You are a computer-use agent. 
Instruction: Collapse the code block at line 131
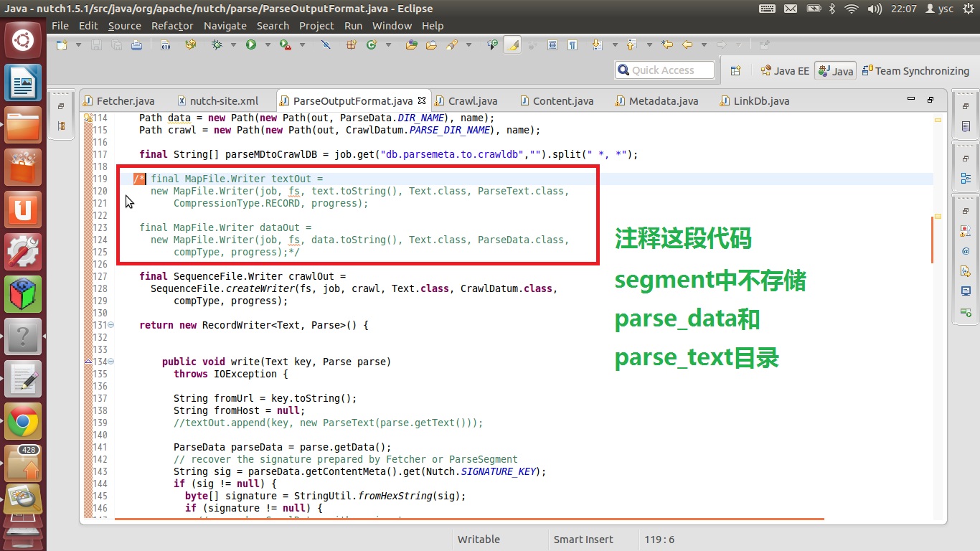coord(110,325)
